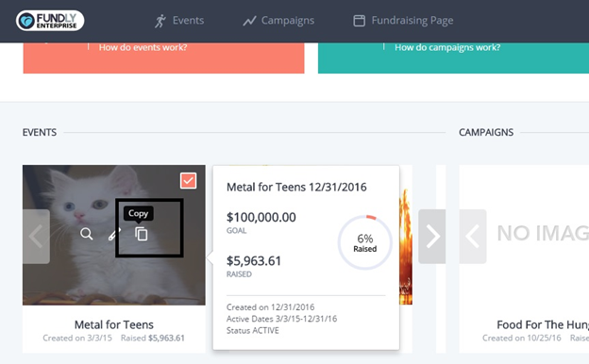Click the Copy duplicate icon on event card
Screen dimensions: 589x364
(x=142, y=234)
